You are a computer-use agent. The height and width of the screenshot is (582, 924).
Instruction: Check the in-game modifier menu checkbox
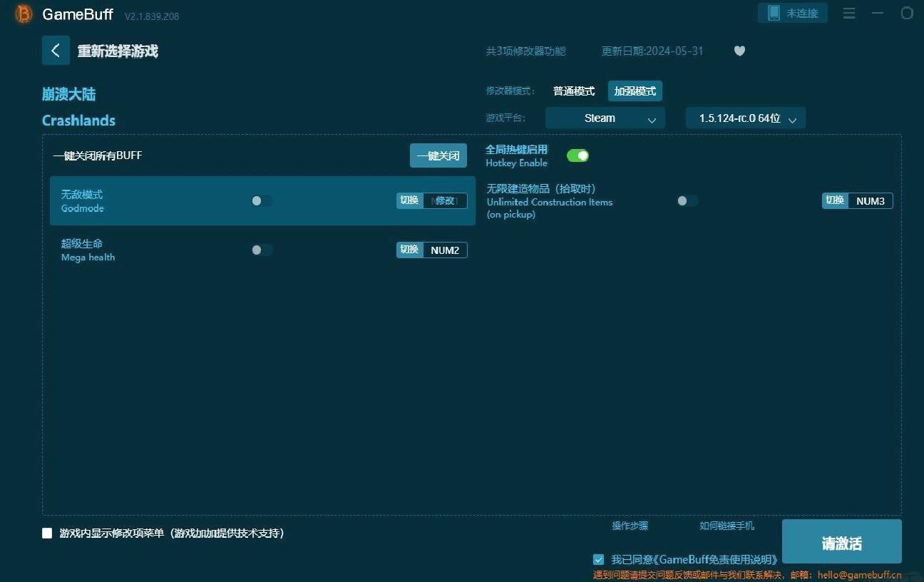[x=47, y=533]
